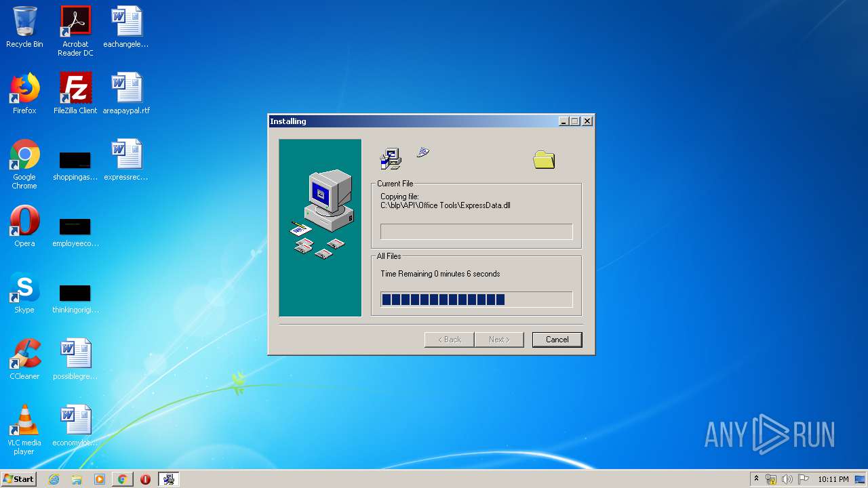Open the volume tray icon

tap(787, 479)
